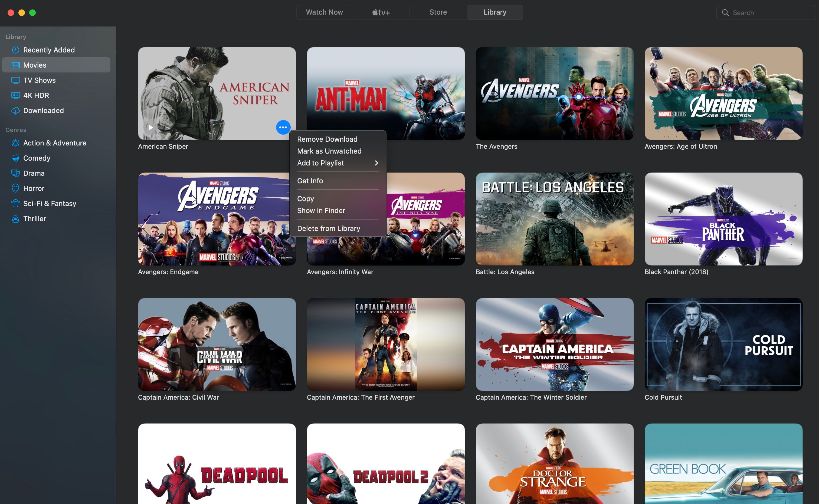Select the Watch Now tab

tap(324, 12)
